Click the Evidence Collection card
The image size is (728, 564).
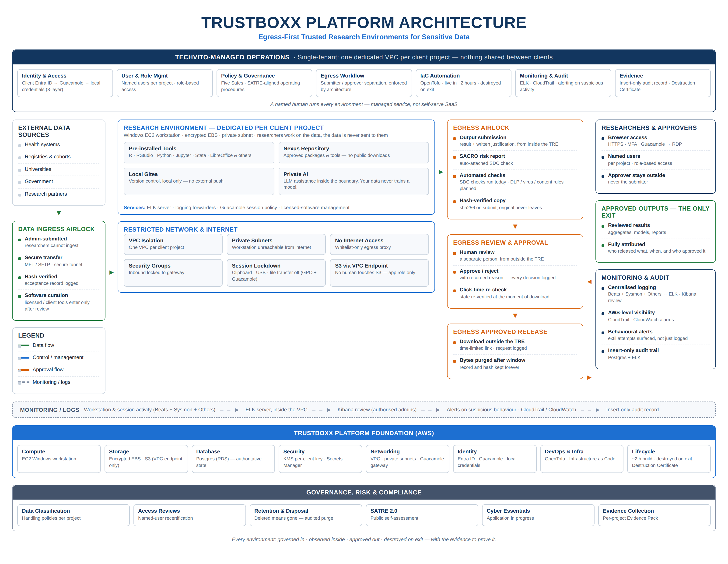(654, 515)
